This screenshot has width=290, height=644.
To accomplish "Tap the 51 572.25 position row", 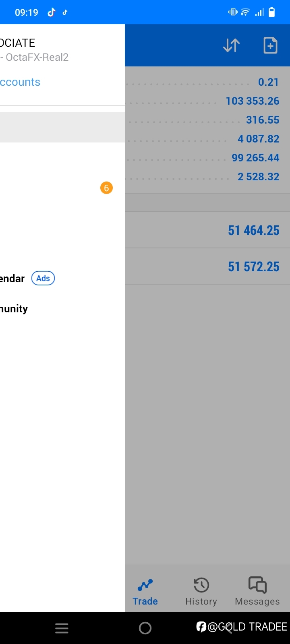I will click(207, 266).
